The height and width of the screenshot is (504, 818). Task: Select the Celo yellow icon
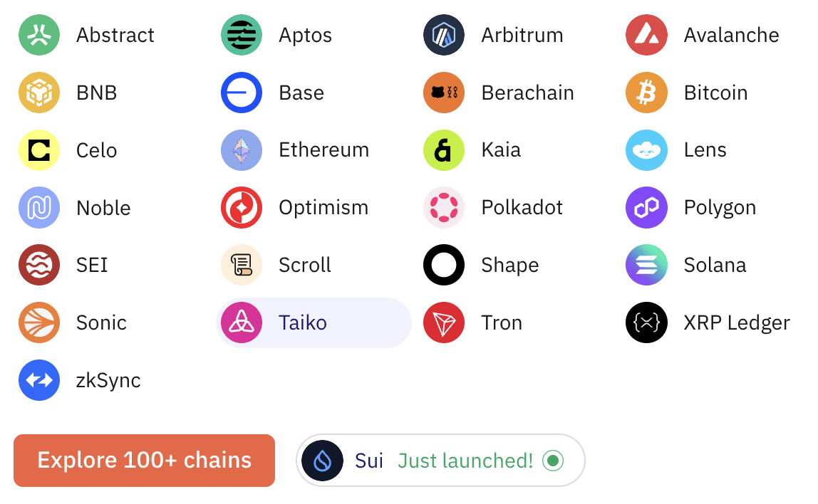tap(39, 150)
